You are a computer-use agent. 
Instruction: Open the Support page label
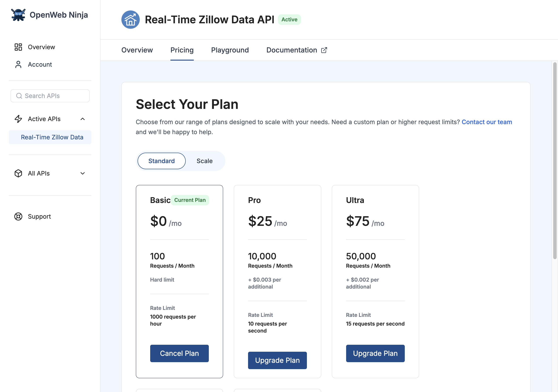(x=39, y=216)
